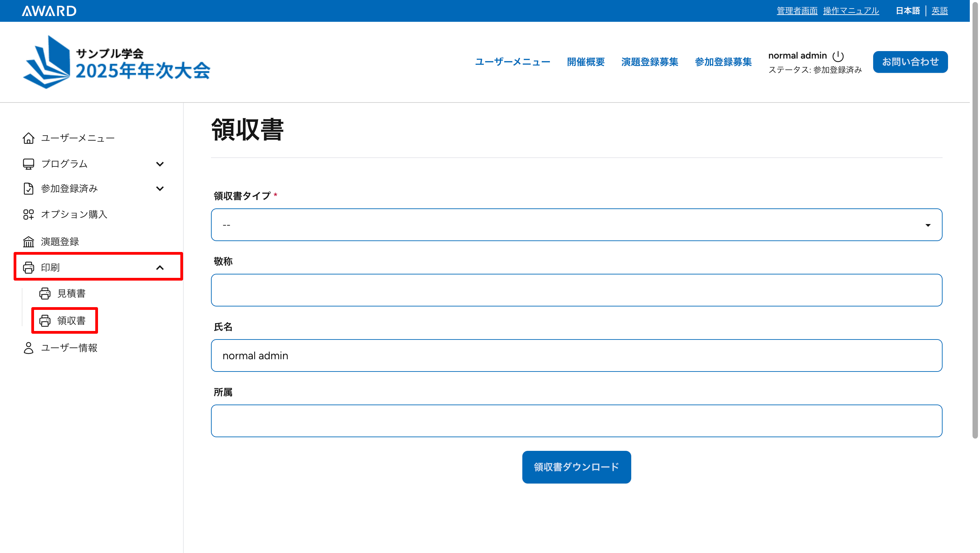Click the grid-plus icon beside オプション購入
The width and height of the screenshot is (980, 553).
tap(29, 215)
